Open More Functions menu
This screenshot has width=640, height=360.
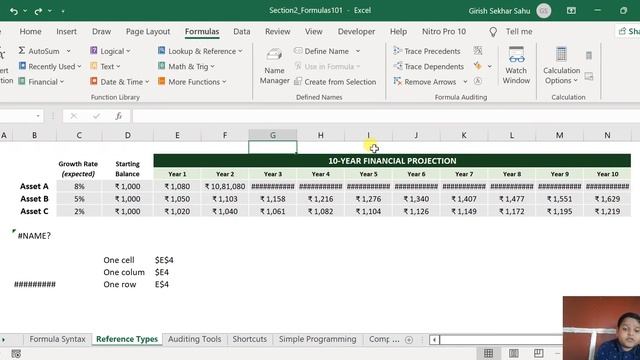pos(192,82)
